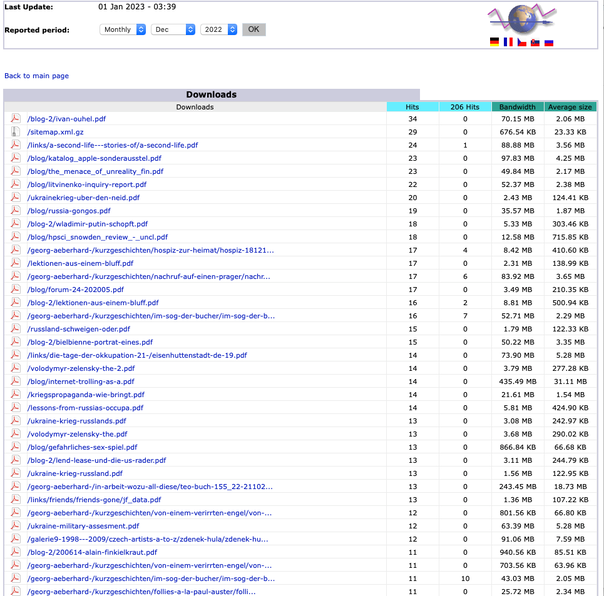
Task: Open /volodymyr-zelensky-the-2.pdf link
Action: coord(81,368)
